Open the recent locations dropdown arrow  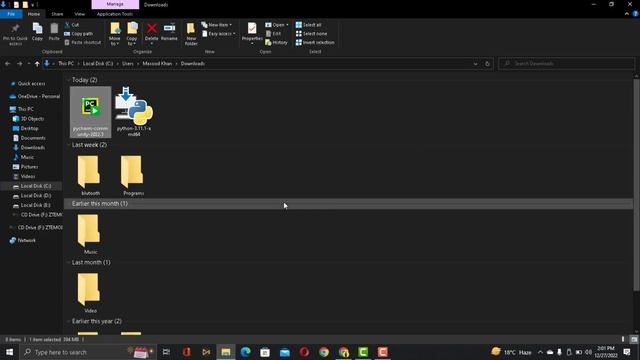pyautogui.click(x=29, y=64)
